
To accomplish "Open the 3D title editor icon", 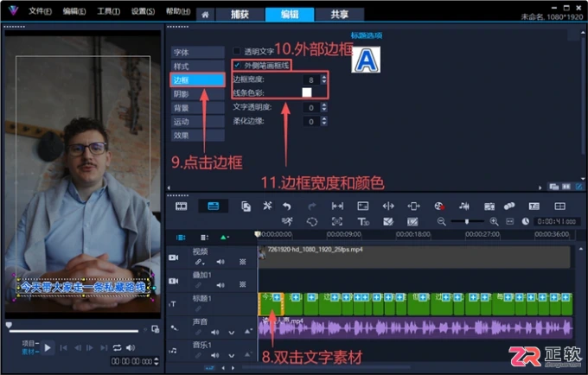I will click(363, 222).
